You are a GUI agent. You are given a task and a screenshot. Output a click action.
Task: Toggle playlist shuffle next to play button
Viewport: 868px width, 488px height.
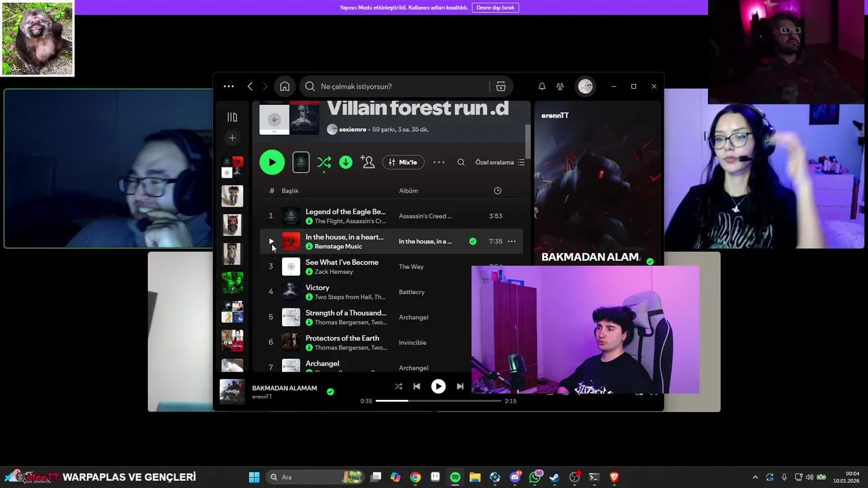(324, 162)
